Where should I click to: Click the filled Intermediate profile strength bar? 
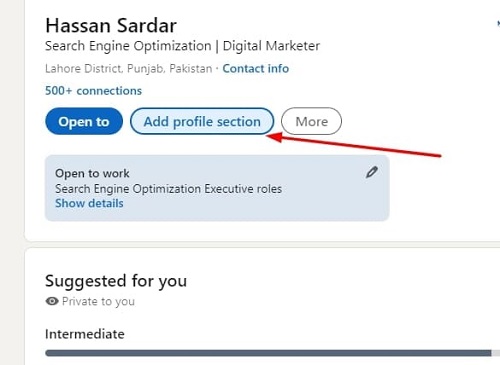coord(268,353)
